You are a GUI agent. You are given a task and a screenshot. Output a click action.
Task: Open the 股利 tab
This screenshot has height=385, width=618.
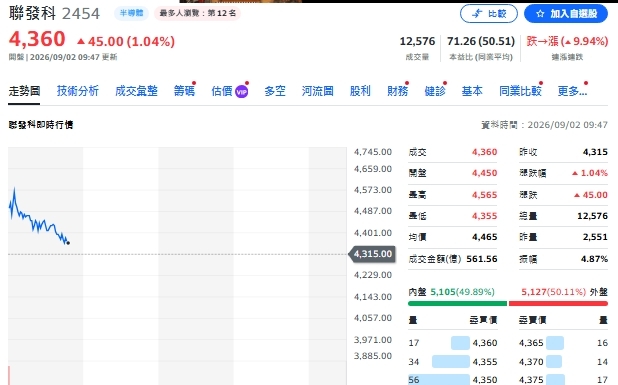pos(360,91)
